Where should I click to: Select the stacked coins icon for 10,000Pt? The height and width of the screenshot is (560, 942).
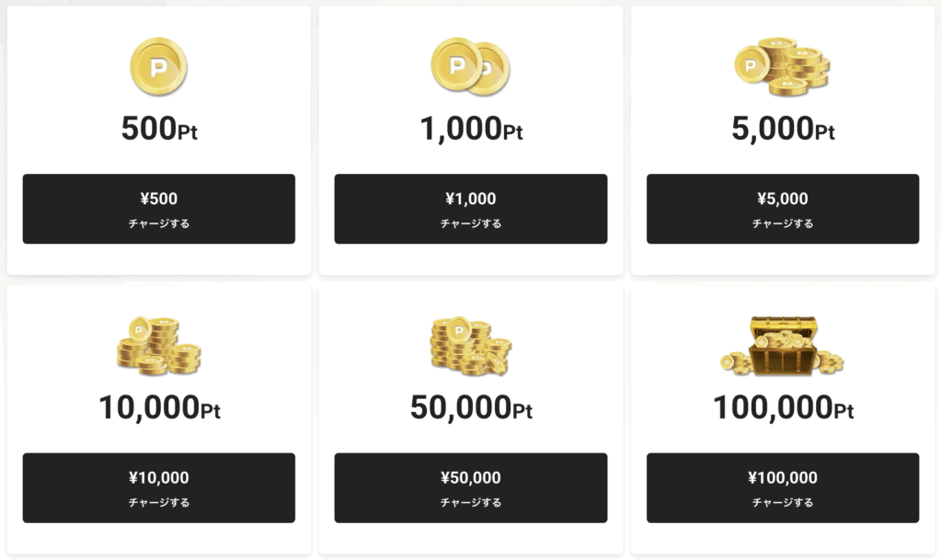(x=158, y=346)
